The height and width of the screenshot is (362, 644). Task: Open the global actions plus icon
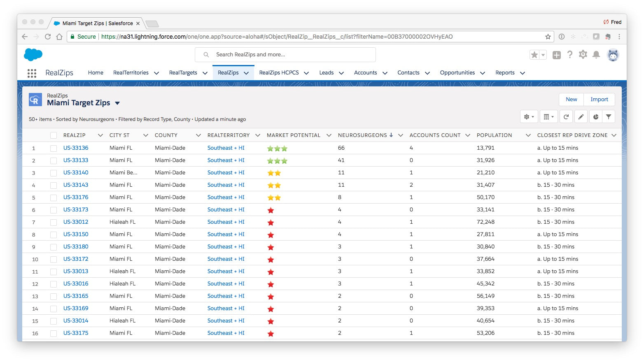556,55
